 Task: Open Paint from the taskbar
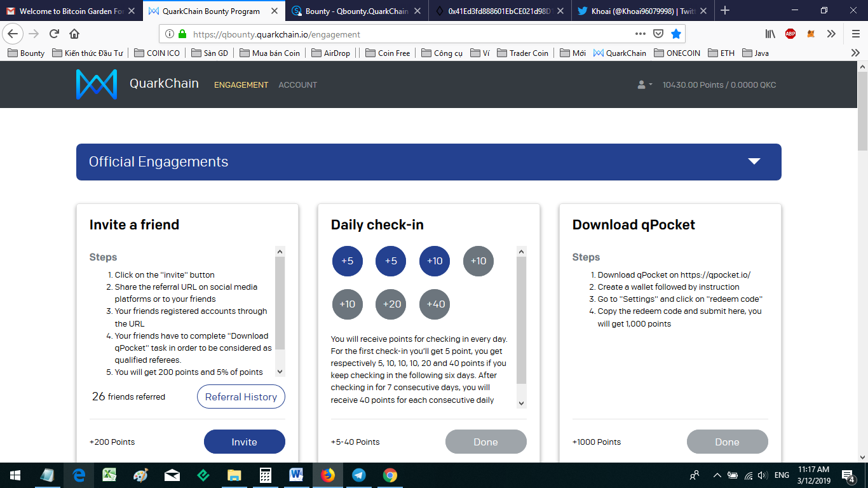coord(140,475)
